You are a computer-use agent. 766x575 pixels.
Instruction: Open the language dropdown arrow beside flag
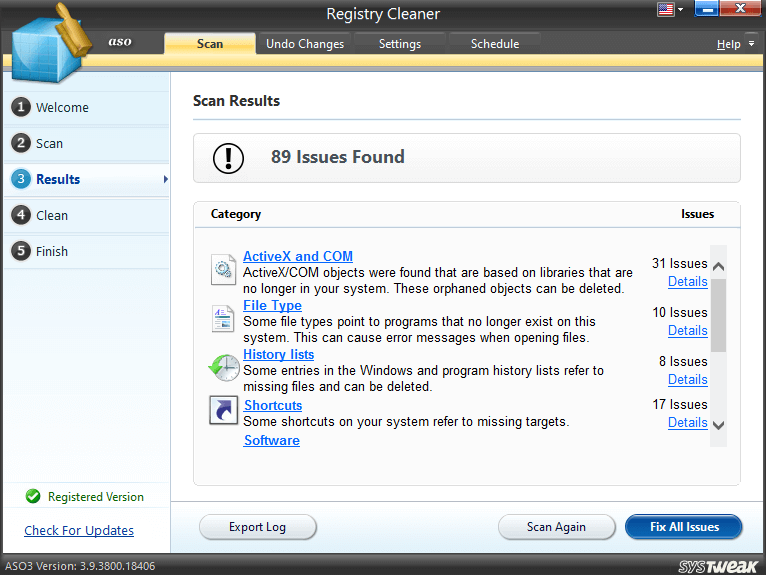tap(681, 9)
